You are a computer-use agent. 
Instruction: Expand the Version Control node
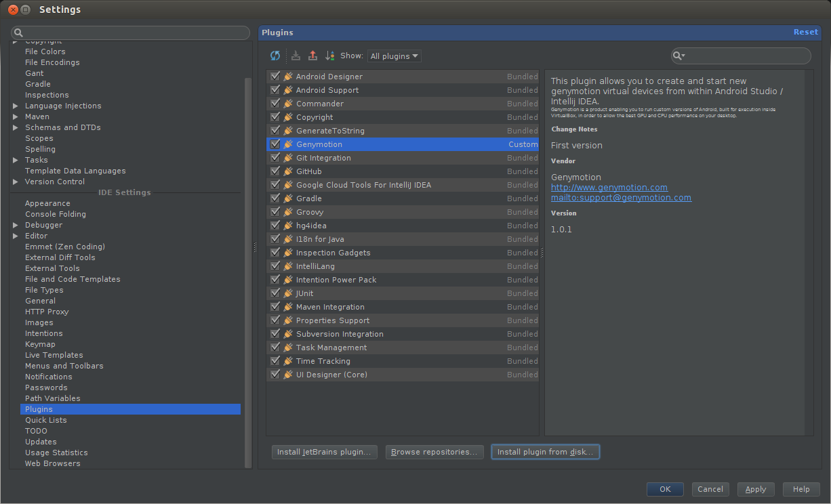tap(16, 182)
